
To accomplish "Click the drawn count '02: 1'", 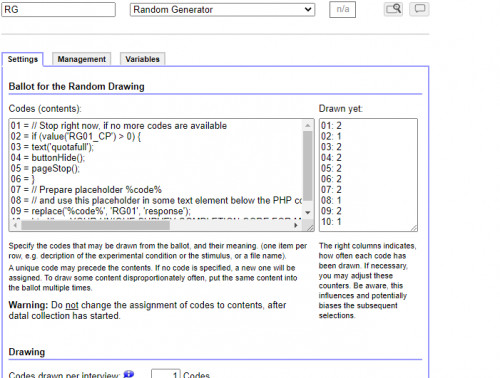I will click(331, 136).
